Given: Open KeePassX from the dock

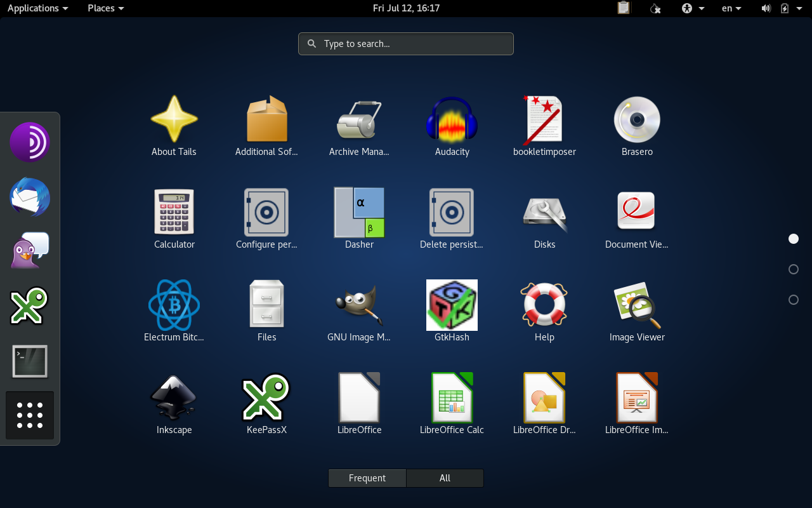Looking at the screenshot, I should click(30, 306).
